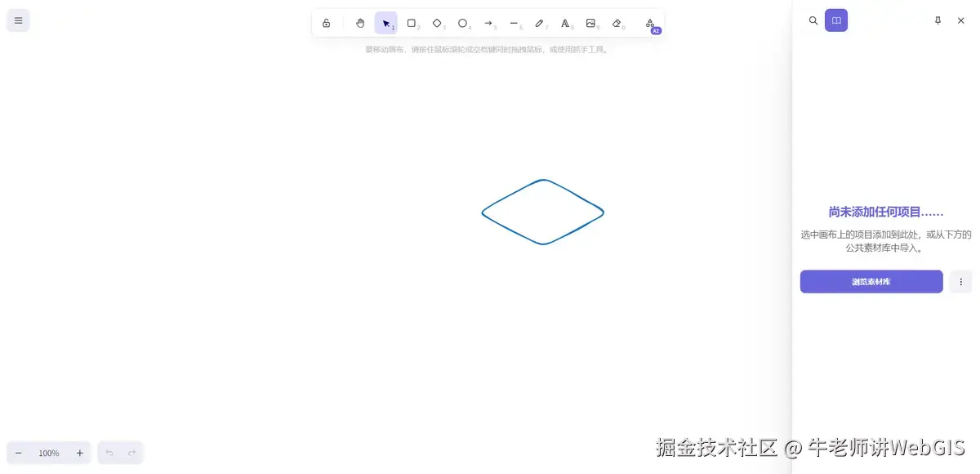
Task: Pin the library sidebar
Action: 938,20
